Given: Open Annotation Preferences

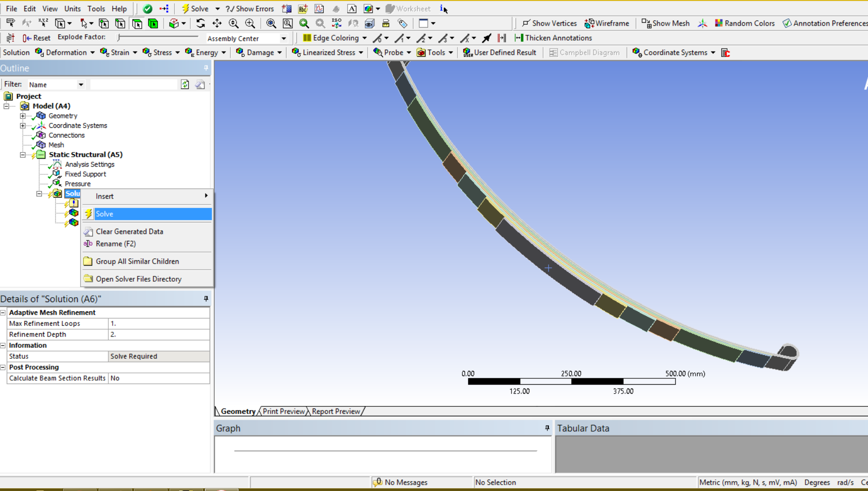Looking at the screenshot, I should coord(825,23).
